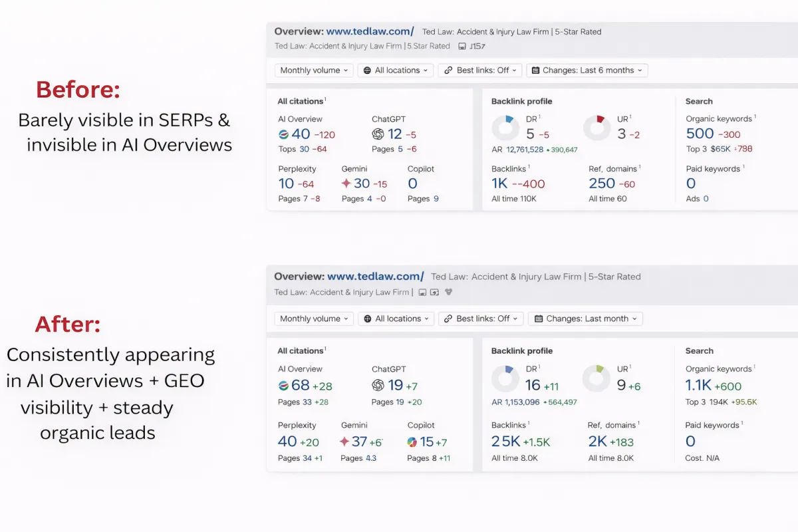Click the green UR donut chart in the bottom panel
Viewport: 798px width, 532px height.
(x=597, y=378)
